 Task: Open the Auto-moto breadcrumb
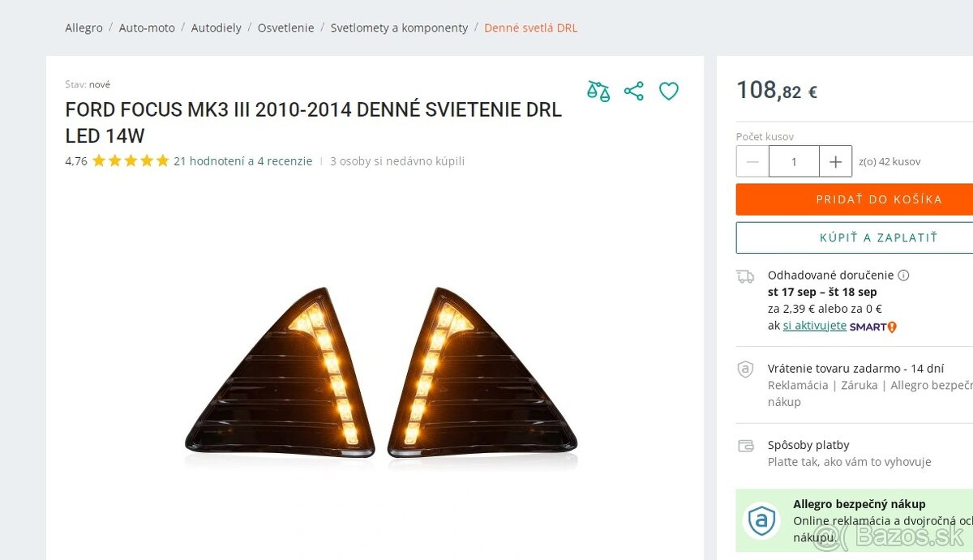[x=147, y=28]
